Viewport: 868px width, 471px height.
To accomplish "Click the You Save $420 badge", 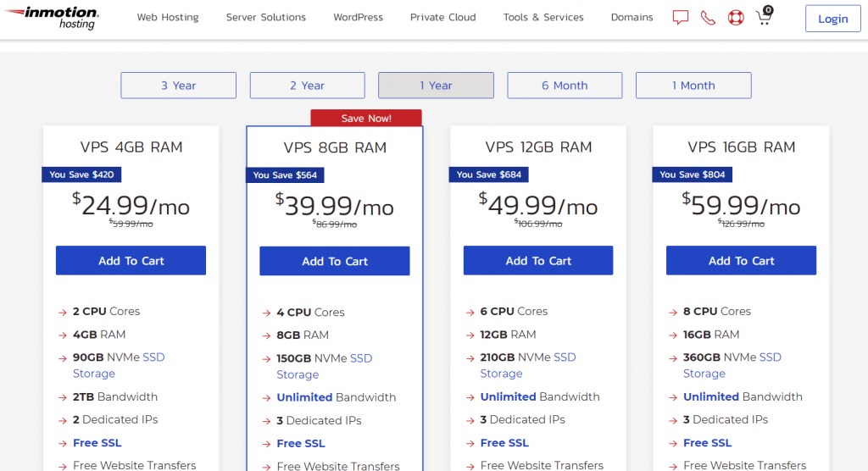I will (81, 175).
